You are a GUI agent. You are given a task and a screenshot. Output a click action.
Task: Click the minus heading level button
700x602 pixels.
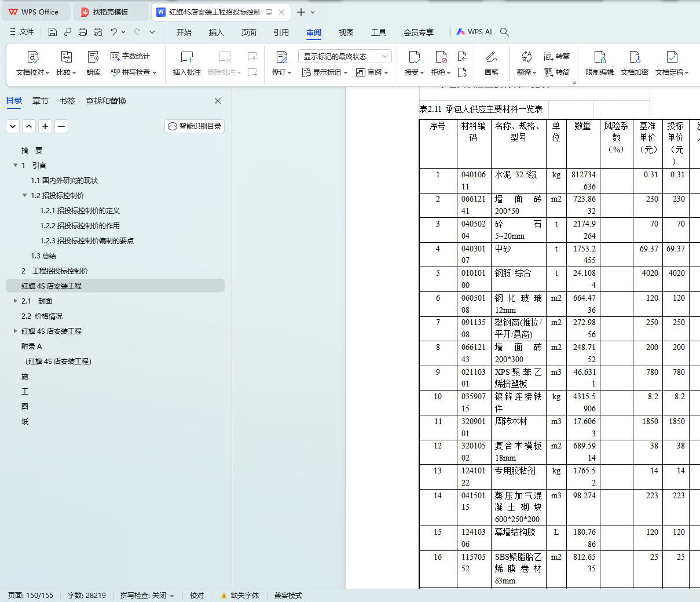click(61, 126)
